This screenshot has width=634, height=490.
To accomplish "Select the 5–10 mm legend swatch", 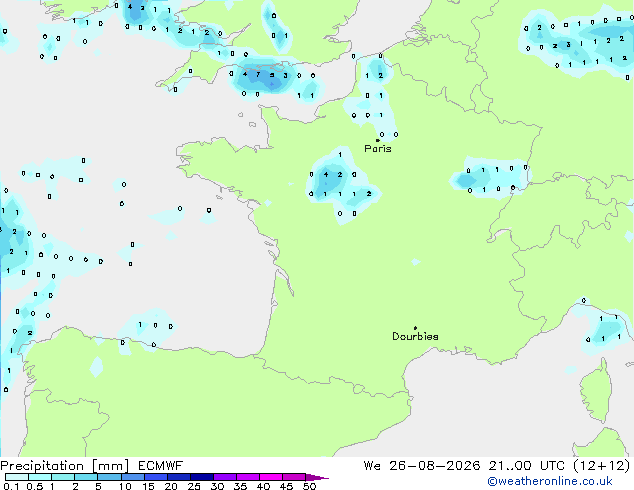I will (x=109, y=477).
